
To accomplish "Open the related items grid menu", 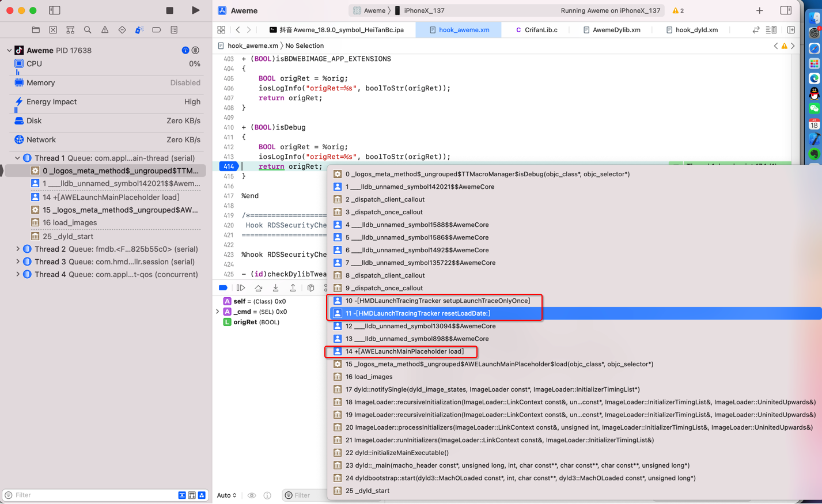I will coord(221,30).
